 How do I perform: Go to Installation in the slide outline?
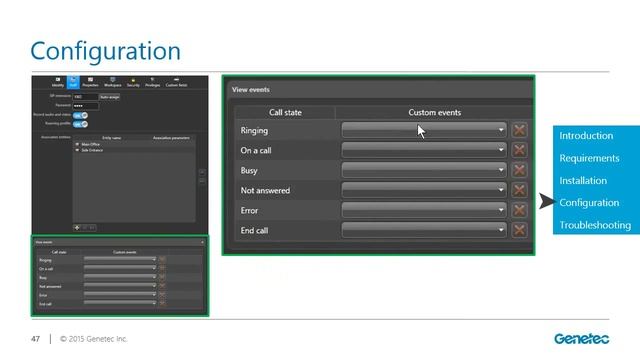click(x=583, y=180)
